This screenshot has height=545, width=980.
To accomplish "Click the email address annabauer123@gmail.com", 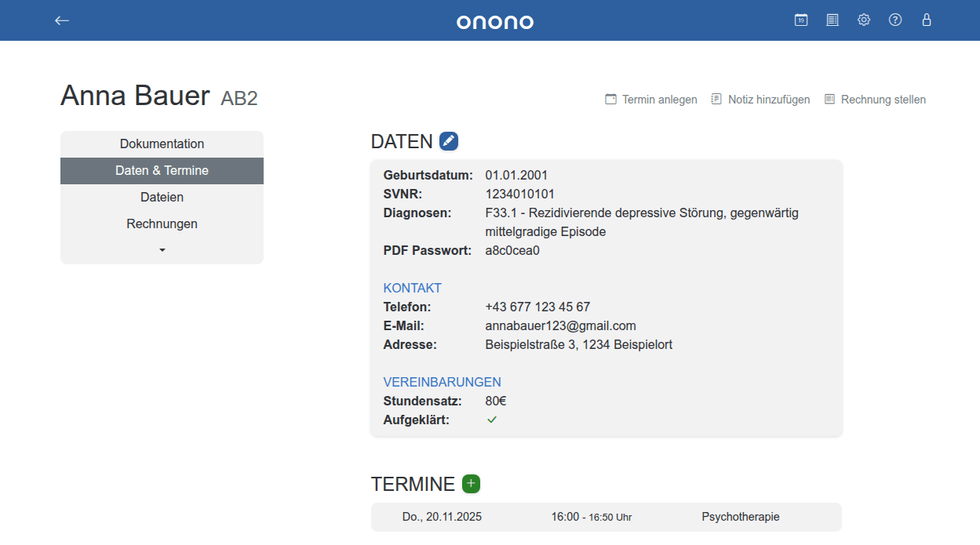I will tap(560, 325).
